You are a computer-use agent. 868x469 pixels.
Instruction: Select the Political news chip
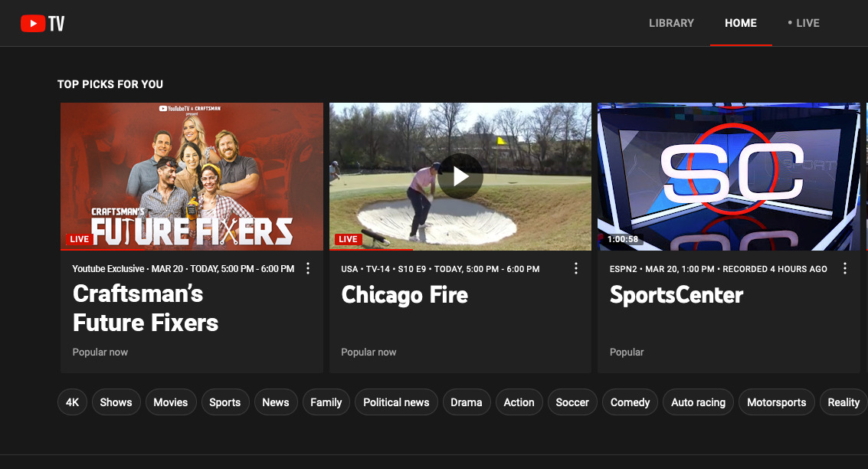click(x=396, y=402)
